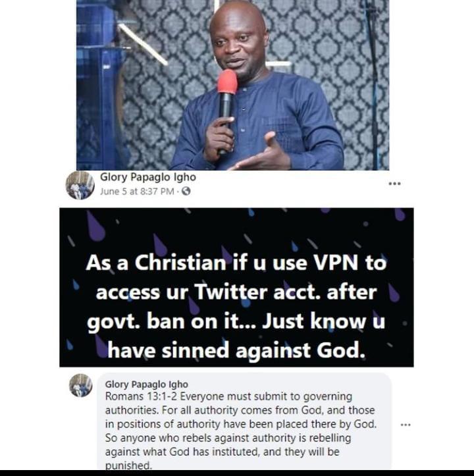The width and height of the screenshot is (474, 476).
Task: Select the Romans 13:1-2 comment bubble
Action: coord(244,422)
